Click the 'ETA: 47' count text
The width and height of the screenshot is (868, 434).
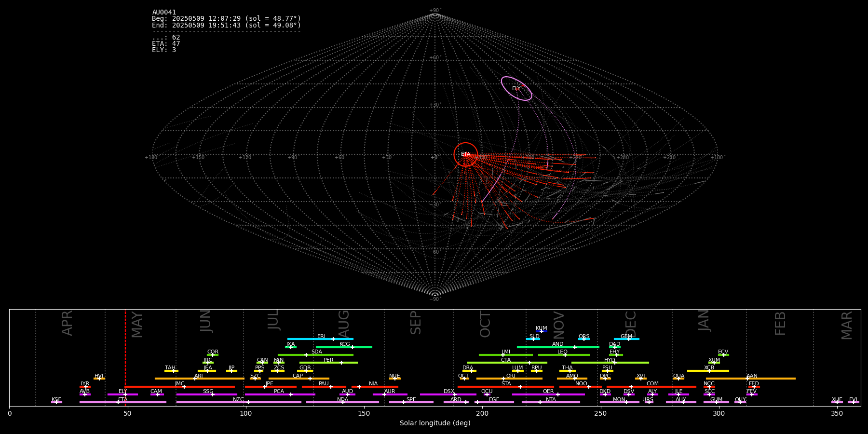[166, 43]
